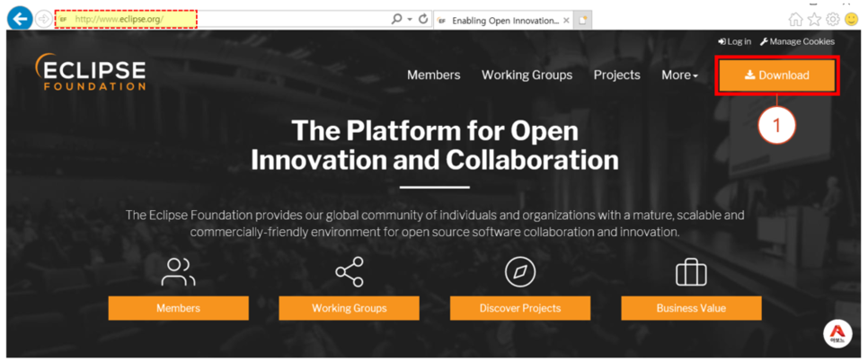
Task: Click the Business Value button
Action: click(691, 308)
